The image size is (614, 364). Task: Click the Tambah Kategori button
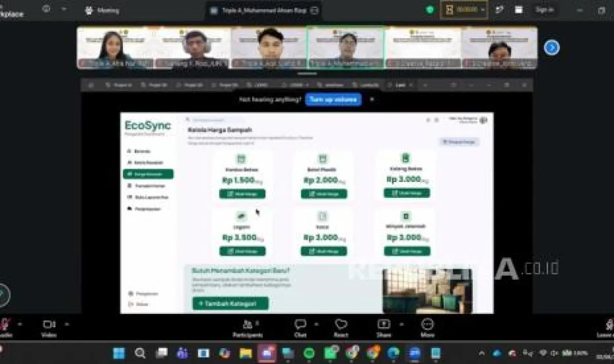(x=230, y=304)
